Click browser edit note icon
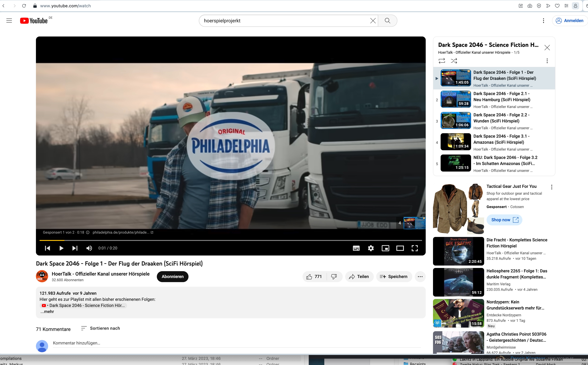 point(521,6)
